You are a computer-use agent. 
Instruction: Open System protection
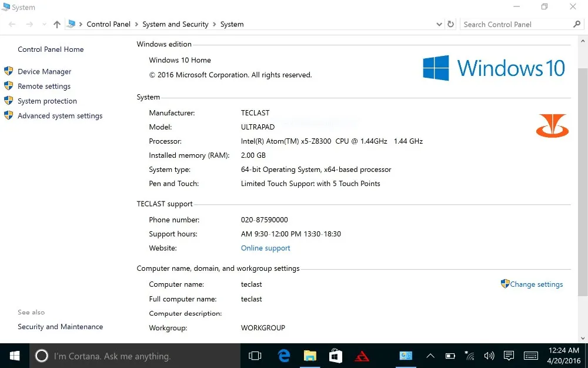47,101
